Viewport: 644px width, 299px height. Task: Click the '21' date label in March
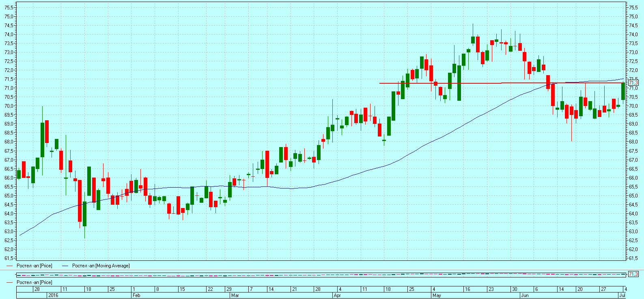pos(295,289)
